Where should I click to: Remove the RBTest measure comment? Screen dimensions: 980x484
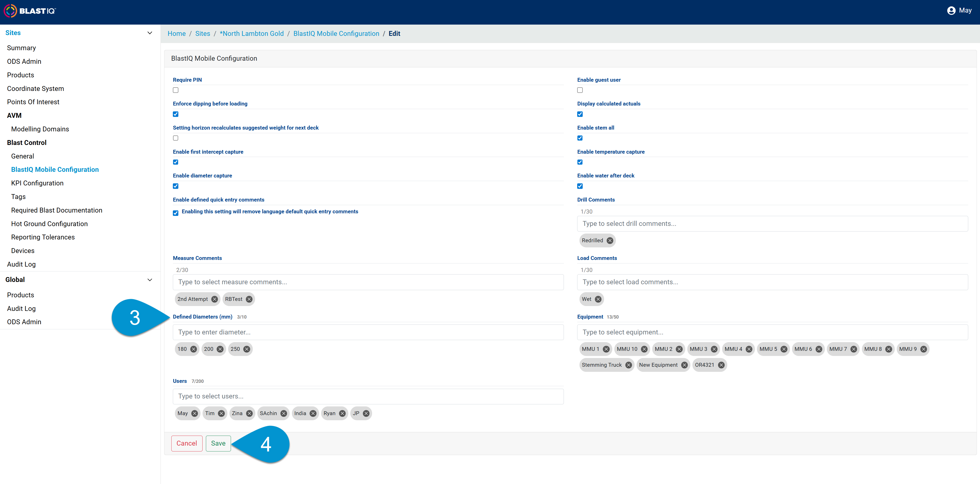[x=249, y=299]
